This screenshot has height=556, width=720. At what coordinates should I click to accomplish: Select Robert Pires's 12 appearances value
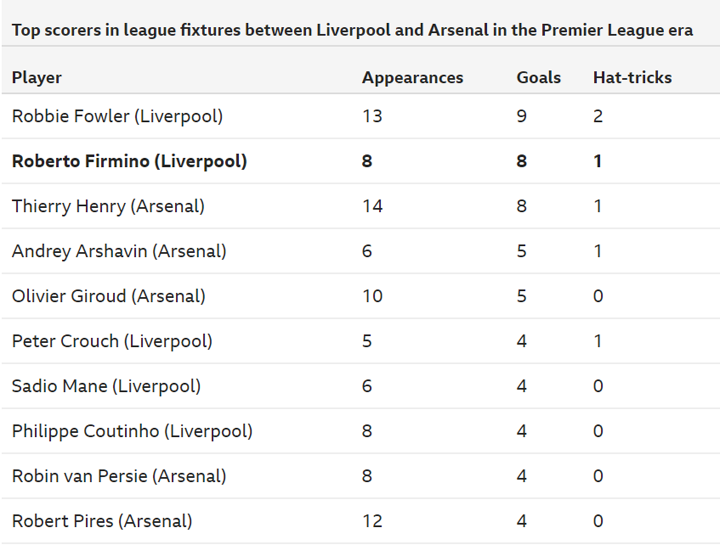[x=372, y=521]
